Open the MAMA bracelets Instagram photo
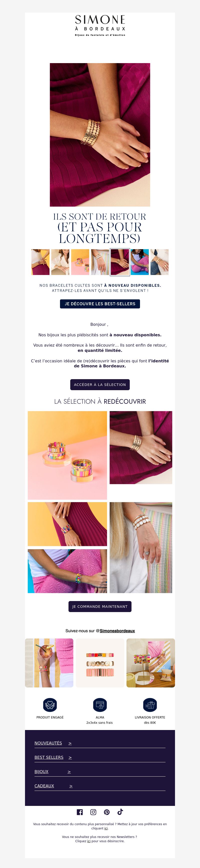Screen dimensions: 200x868 click(100, 663)
